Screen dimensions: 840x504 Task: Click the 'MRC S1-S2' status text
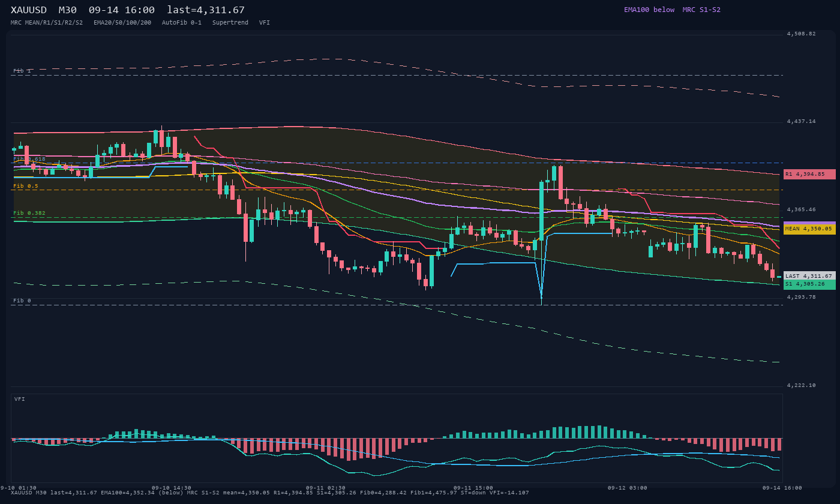701,10
